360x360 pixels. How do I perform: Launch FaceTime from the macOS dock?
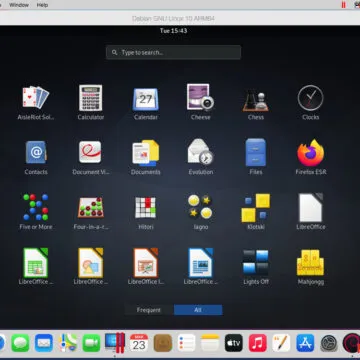(x=91, y=343)
